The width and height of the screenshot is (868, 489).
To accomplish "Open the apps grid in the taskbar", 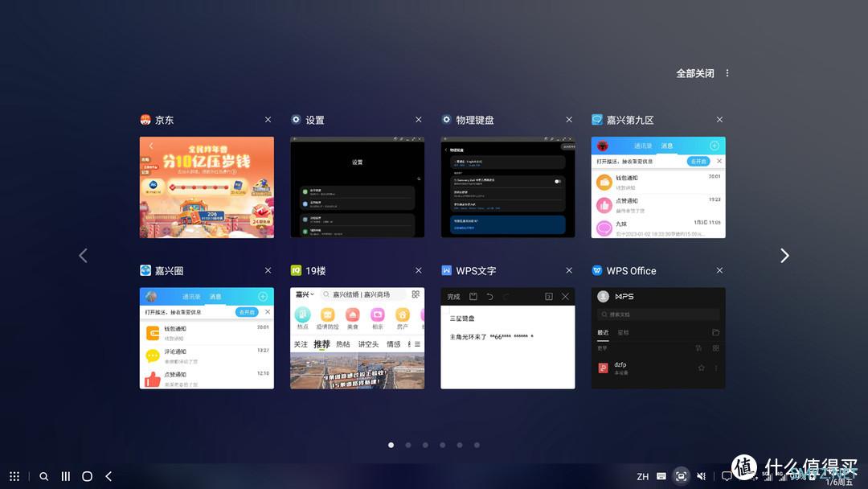I will point(14,476).
